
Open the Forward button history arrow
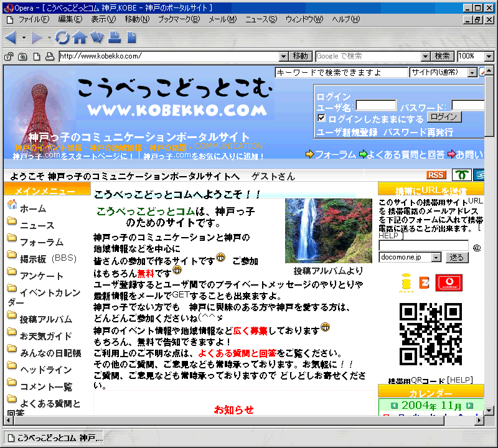click(49, 37)
